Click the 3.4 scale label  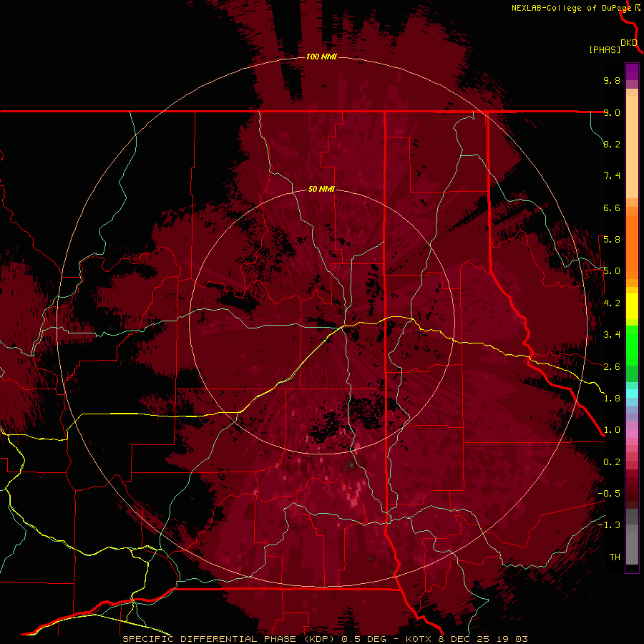pyautogui.click(x=612, y=335)
